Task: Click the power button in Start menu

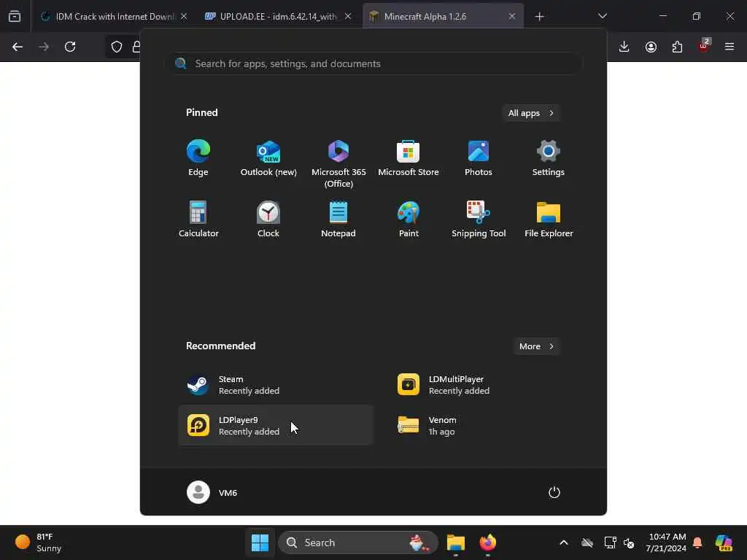Action: pyautogui.click(x=554, y=492)
